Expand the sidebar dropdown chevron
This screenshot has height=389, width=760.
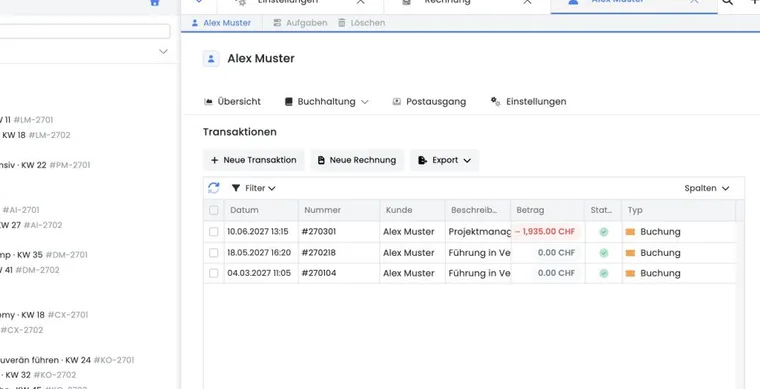(163, 51)
